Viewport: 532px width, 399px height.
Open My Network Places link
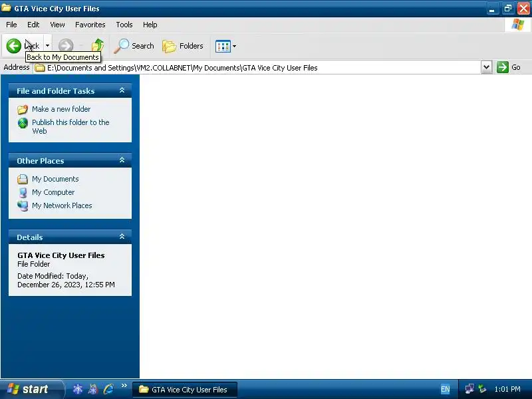[62, 205]
